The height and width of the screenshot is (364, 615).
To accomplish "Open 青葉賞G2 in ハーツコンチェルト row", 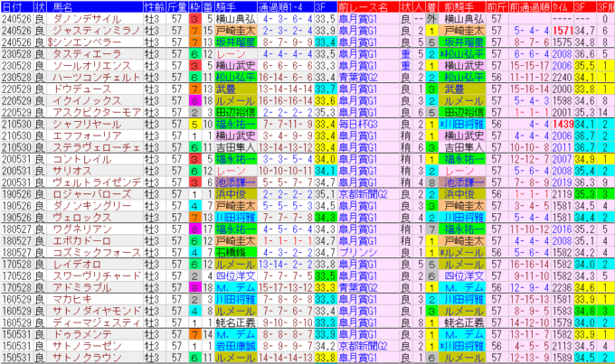I will click(x=358, y=77).
